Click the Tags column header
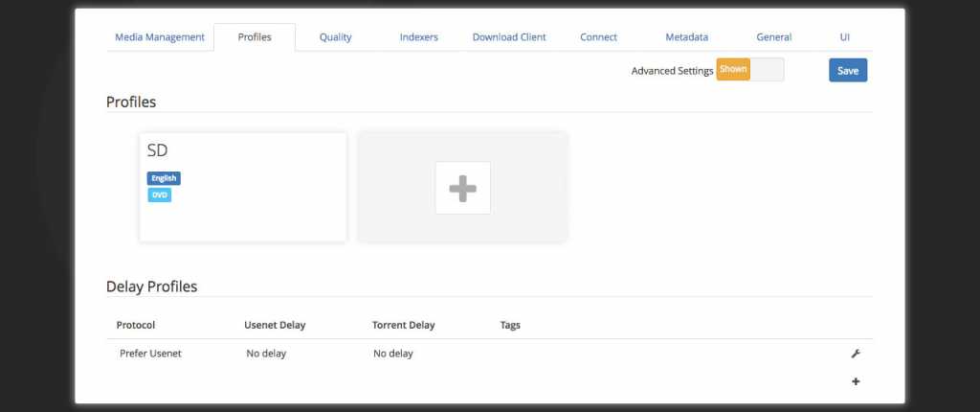 510,325
